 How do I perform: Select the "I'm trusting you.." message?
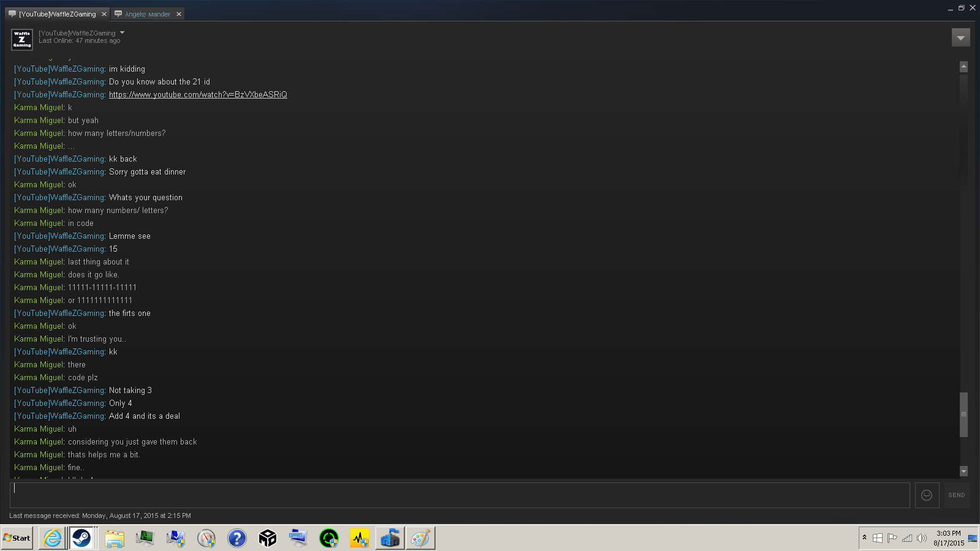point(97,339)
